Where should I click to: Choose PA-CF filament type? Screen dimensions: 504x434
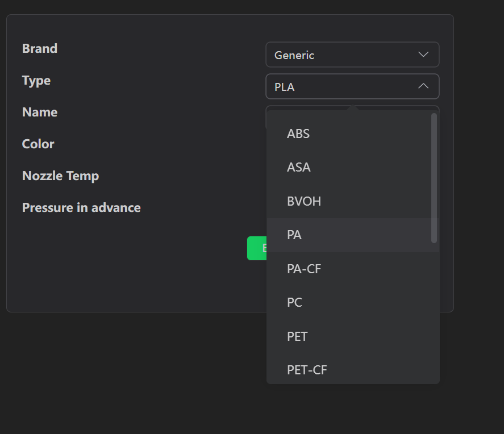(304, 269)
